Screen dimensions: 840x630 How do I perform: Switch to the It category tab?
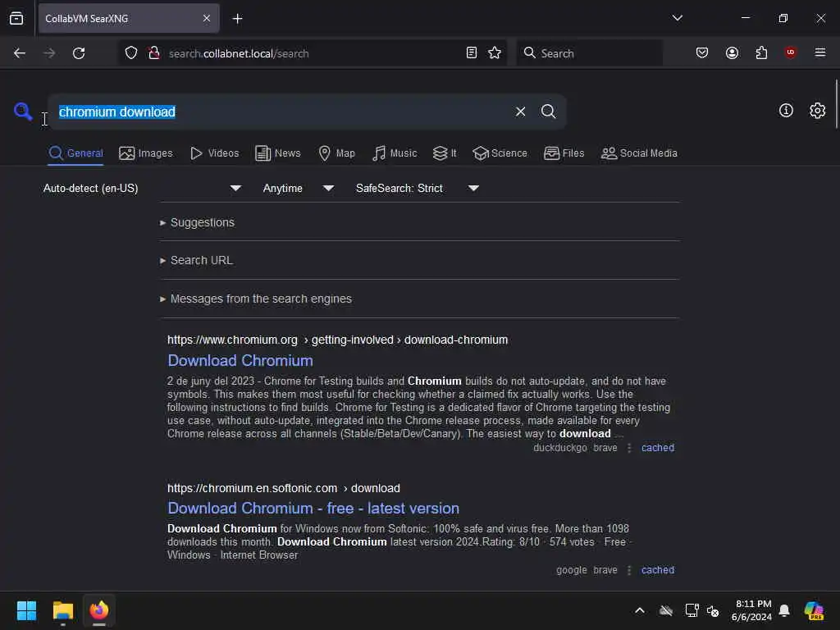tap(445, 153)
